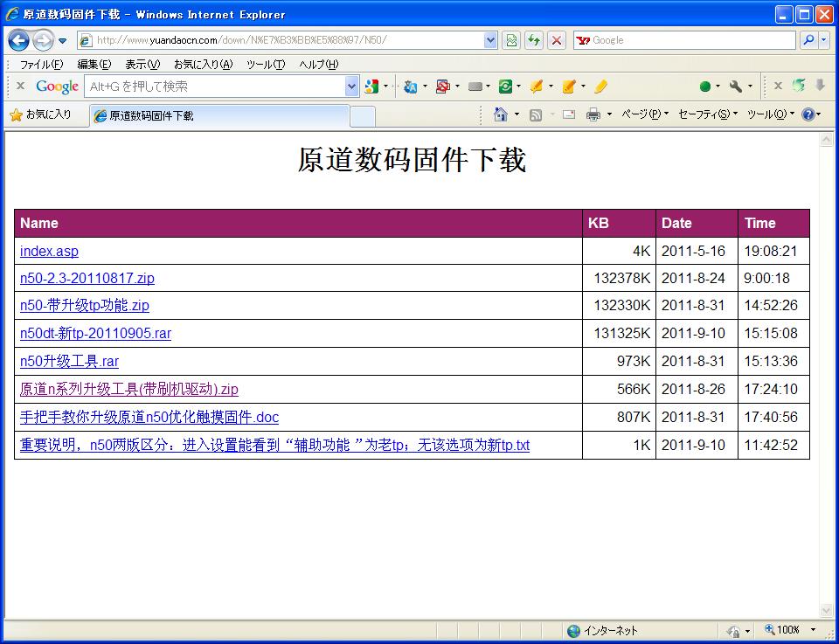Open the compatibility view icon in the address bar

[x=511, y=40]
